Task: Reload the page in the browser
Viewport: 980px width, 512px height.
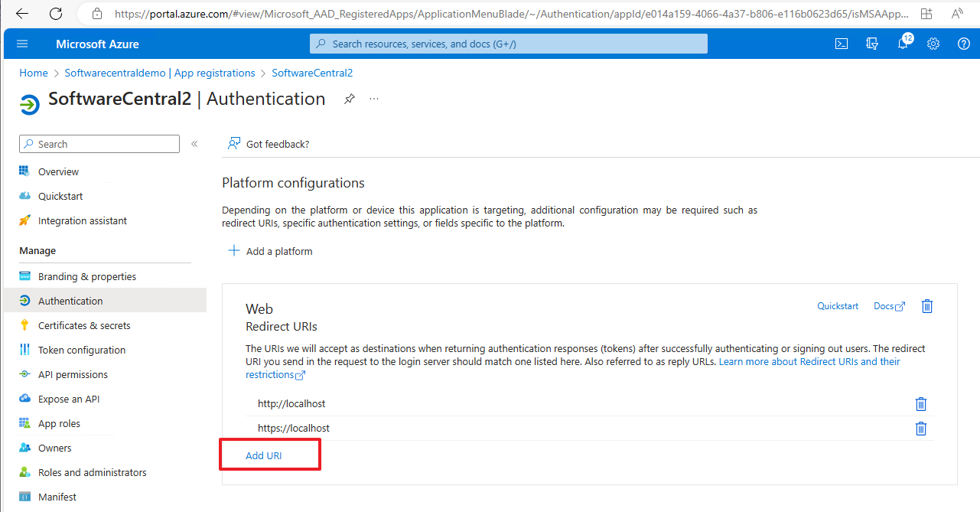Action: pos(56,14)
